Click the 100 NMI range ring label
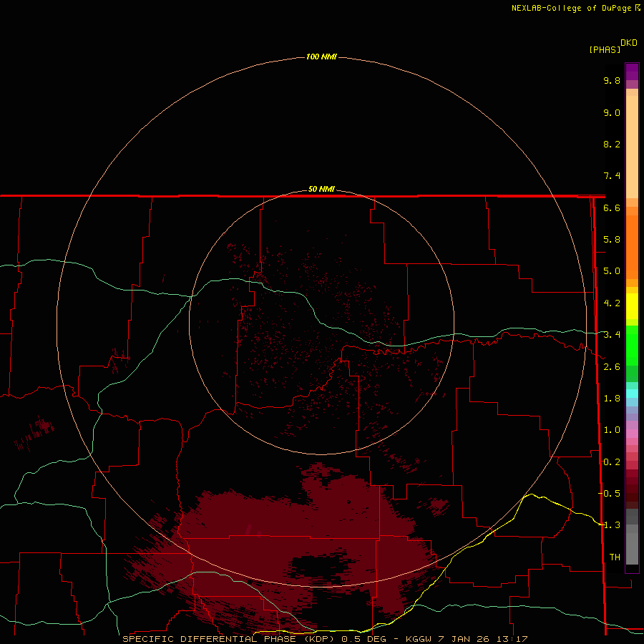This screenshot has width=644, height=644. (321, 57)
